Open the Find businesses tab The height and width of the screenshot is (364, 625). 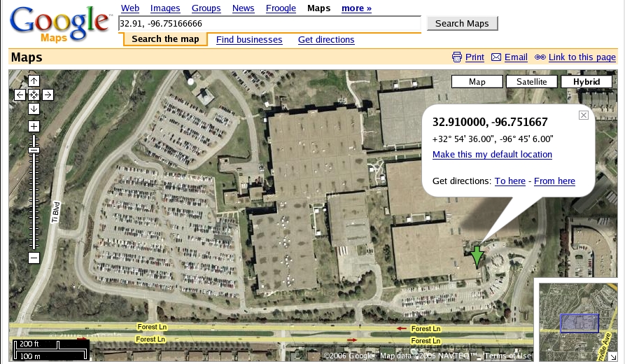pyautogui.click(x=249, y=40)
